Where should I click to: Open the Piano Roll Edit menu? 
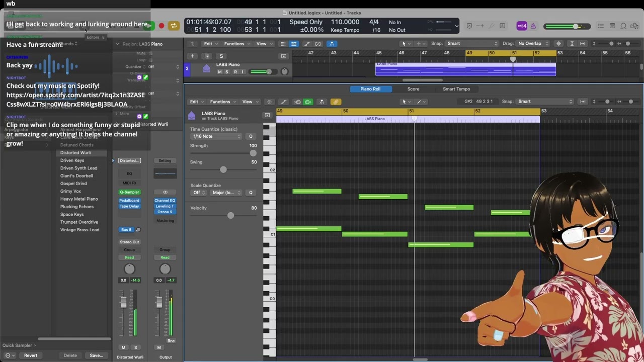(196, 102)
